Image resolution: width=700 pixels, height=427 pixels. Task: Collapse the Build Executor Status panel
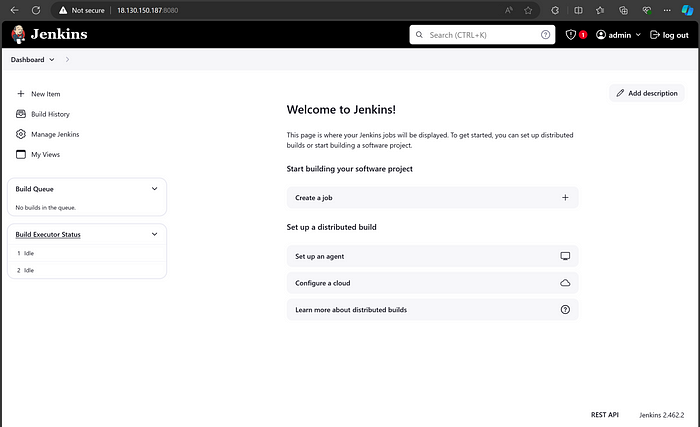[x=154, y=234]
